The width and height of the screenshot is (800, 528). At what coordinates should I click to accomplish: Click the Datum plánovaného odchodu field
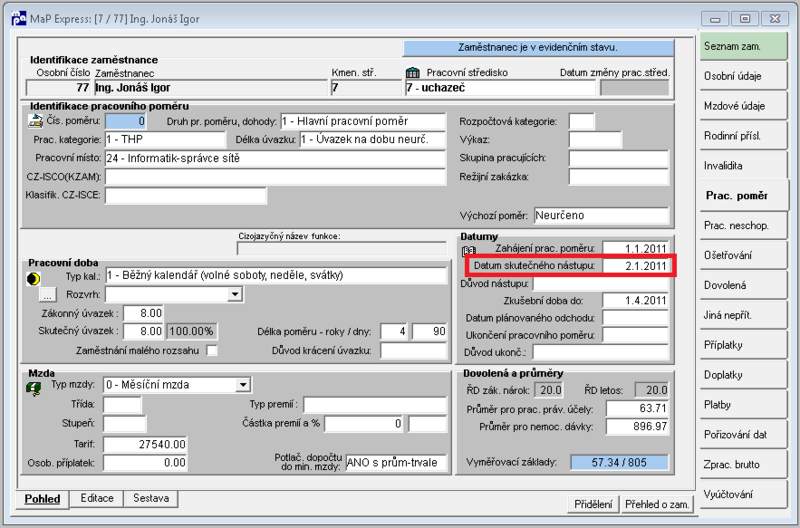pyautogui.click(x=635, y=318)
